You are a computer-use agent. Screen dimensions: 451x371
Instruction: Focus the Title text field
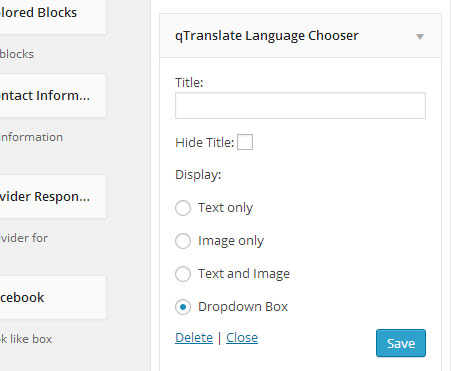pos(300,105)
